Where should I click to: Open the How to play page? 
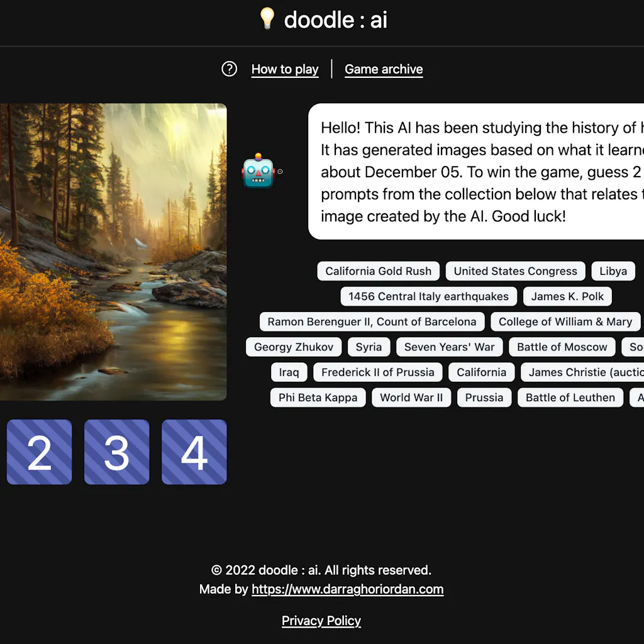coord(284,69)
